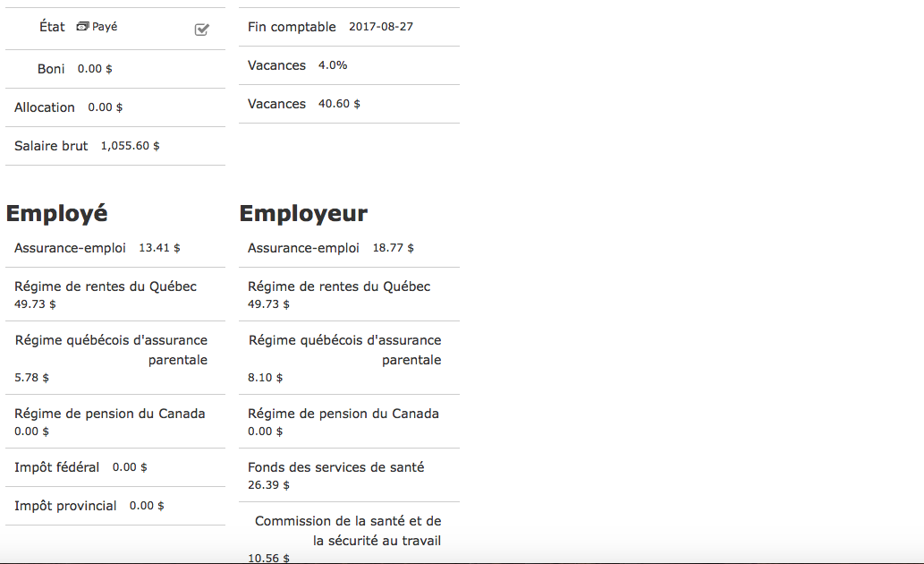The height and width of the screenshot is (564, 924).
Task: Select the Impôt provincial label
Action: pyautogui.click(x=65, y=506)
